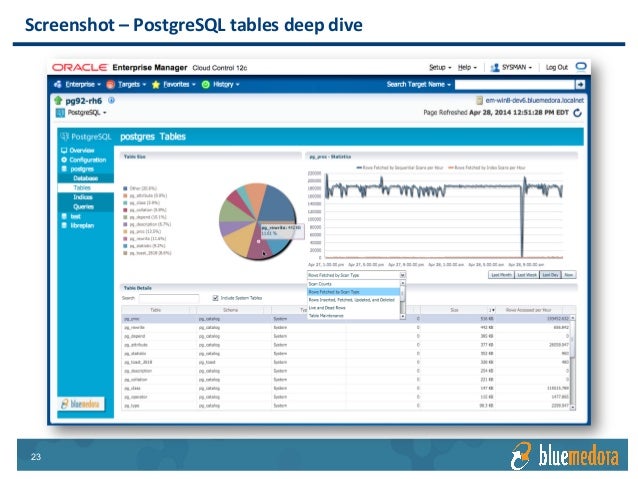Viewport: 638px width, 479px height.
Task: Open em-win8-dev6.bluemedora.localnet host link
Action: [534, 100]
